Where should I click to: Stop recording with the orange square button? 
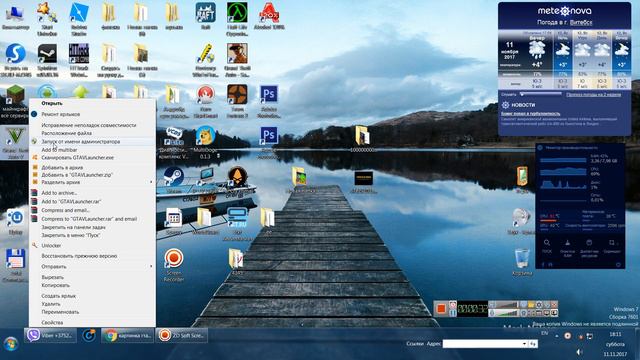441,309
